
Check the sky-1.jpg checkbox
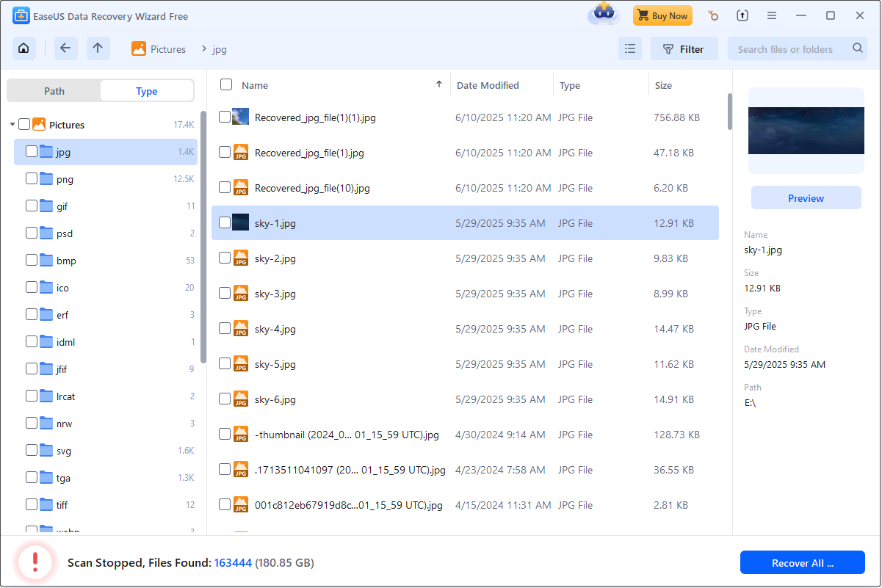[225, 222]
